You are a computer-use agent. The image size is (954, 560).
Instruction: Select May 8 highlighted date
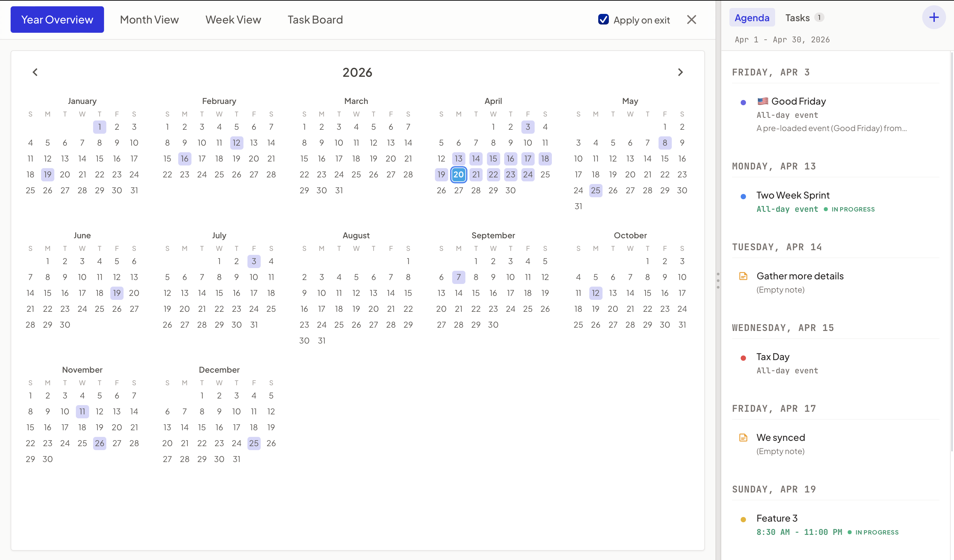pyautogui.click(x=665, y=143)
